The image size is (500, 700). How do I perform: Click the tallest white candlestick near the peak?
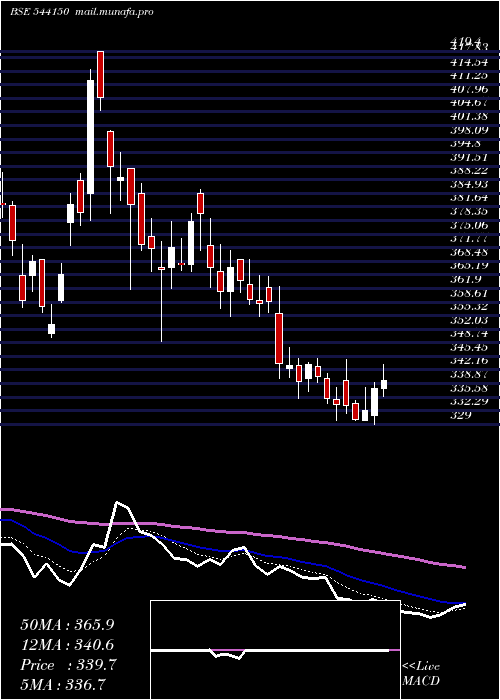click(x=91, y=137)
